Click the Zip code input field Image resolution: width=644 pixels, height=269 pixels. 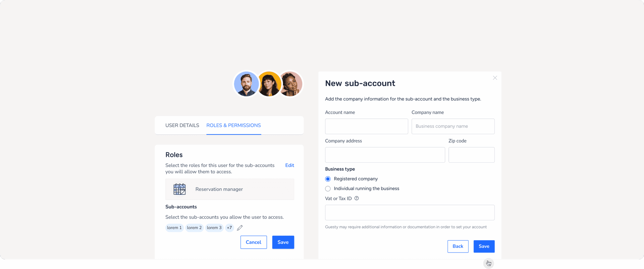coord(472,155)
